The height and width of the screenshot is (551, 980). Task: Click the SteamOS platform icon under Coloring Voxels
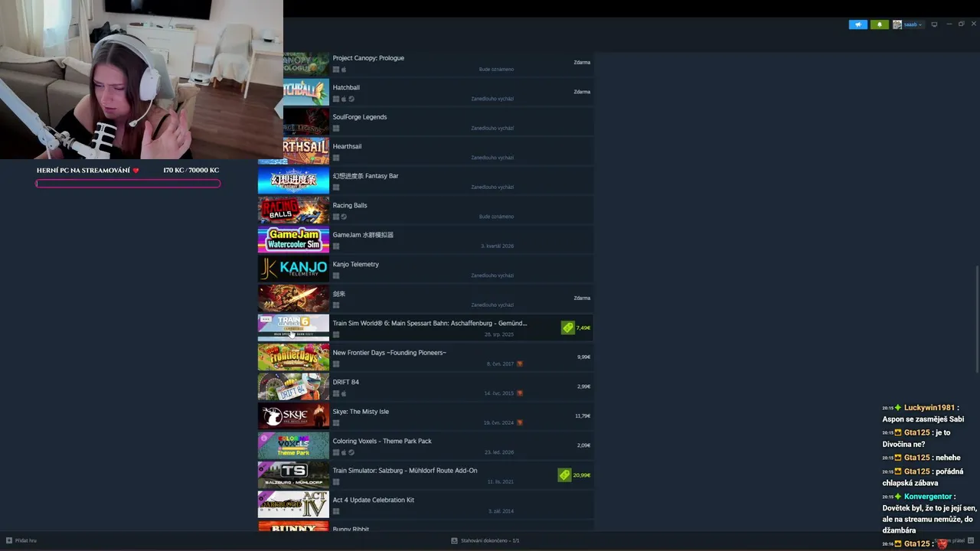point(351,452)
